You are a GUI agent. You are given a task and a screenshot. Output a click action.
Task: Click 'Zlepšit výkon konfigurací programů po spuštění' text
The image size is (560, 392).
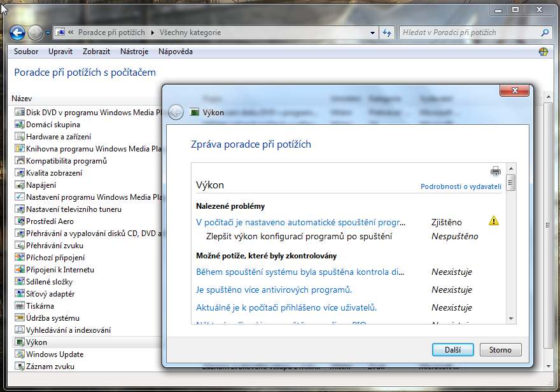(x=299, y=236)
